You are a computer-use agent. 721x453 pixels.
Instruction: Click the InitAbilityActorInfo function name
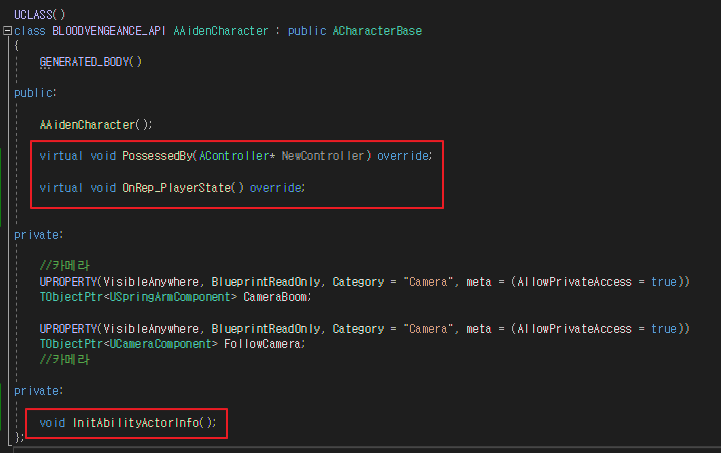click(136, 423)
